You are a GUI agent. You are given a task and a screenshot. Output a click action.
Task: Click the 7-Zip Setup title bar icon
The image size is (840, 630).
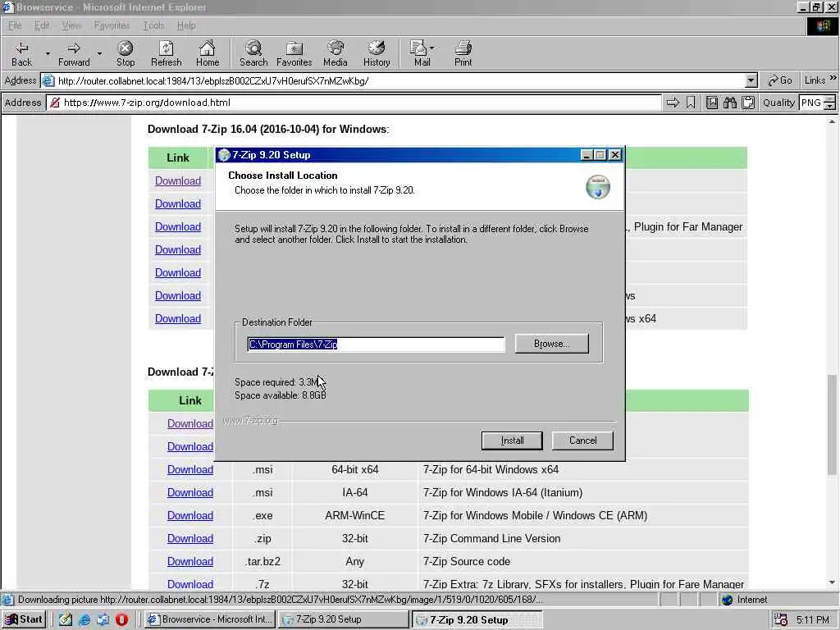(224, 155)
